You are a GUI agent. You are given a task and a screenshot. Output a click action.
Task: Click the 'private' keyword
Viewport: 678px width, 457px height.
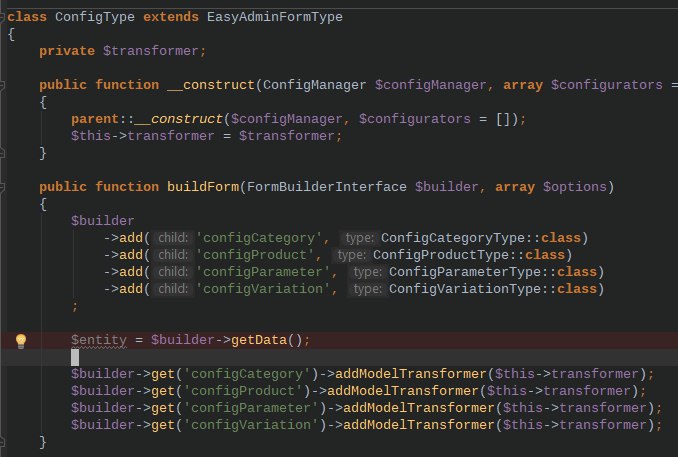(x=67, y=51)
